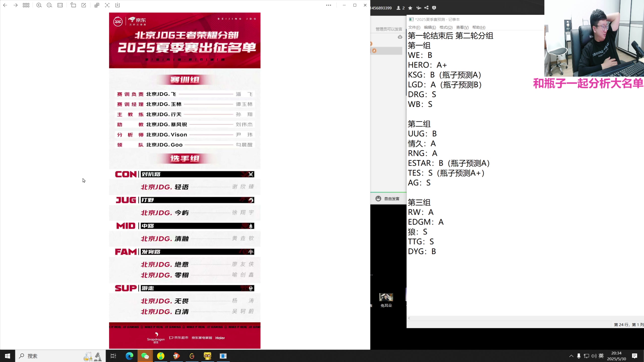Click the microphone tray icon
Image resolution: width=644 pixels, height=362 pixels.
click(579, 356)
